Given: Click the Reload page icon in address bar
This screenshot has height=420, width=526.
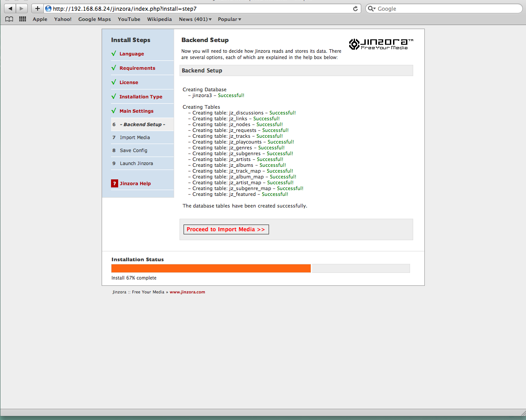Looking at the screenshot, I should point(355,8).
